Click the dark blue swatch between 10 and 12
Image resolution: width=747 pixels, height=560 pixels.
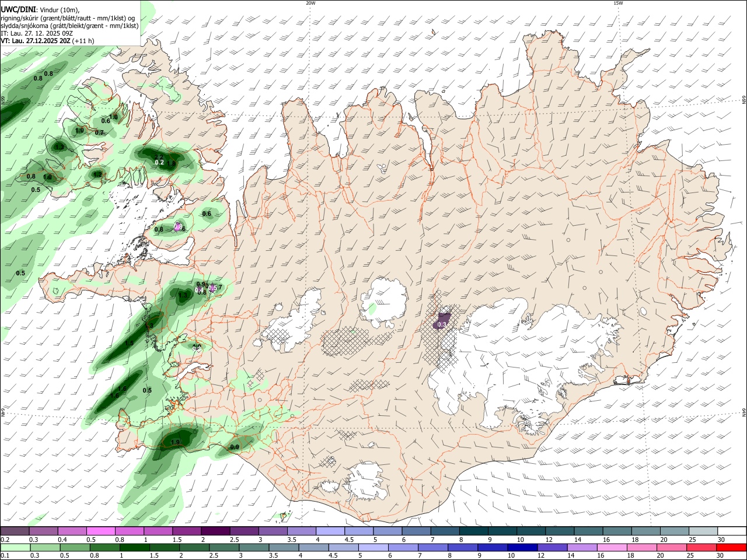tap(522, 548)
